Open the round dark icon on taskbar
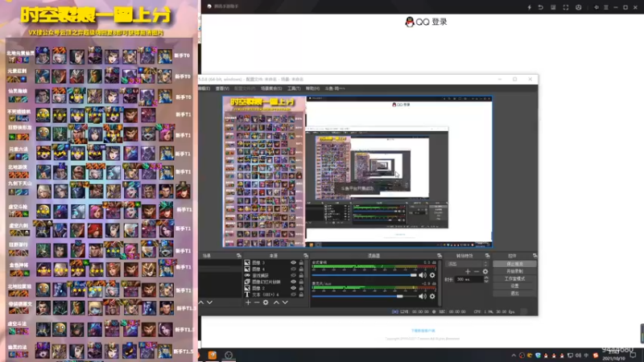 pyautogui.click(x=229, y=355)
